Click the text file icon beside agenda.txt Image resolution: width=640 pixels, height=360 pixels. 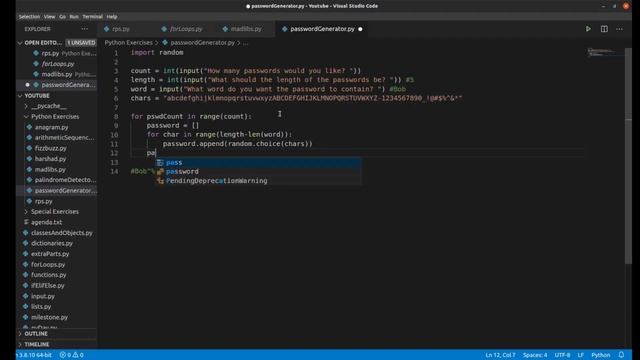point(26,222)
